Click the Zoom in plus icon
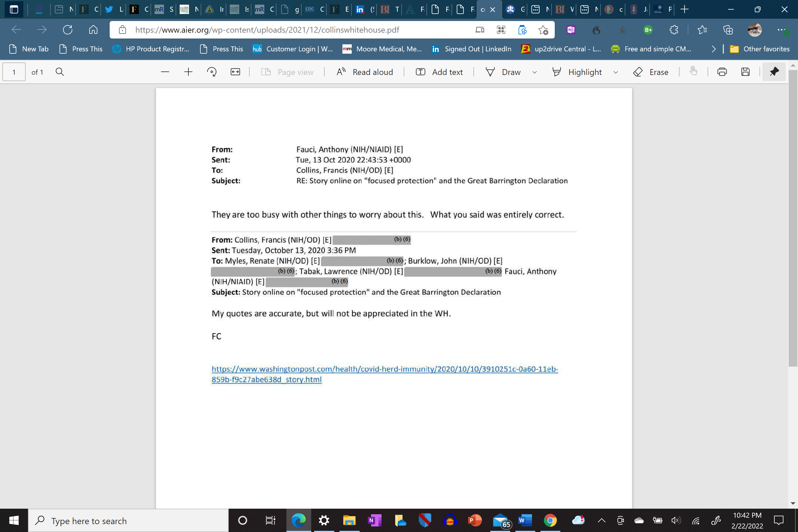This screenshot has height=532, width=798. (188, 72)
